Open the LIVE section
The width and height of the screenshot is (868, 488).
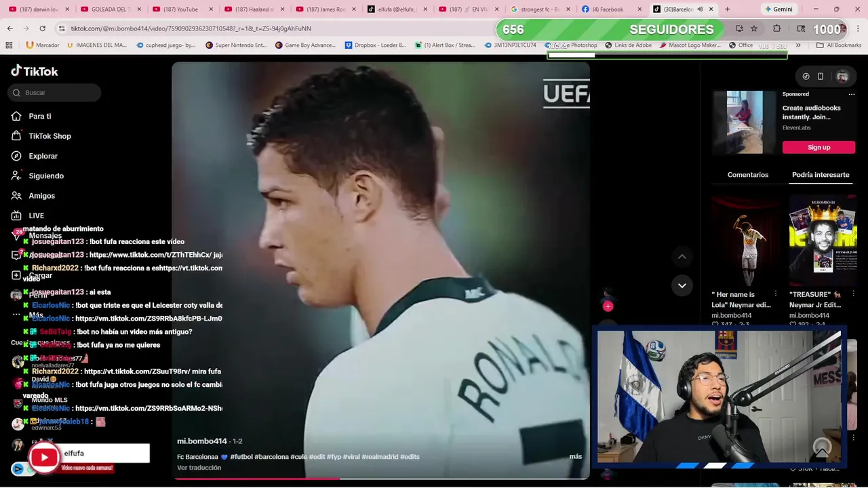click(36, 216)
